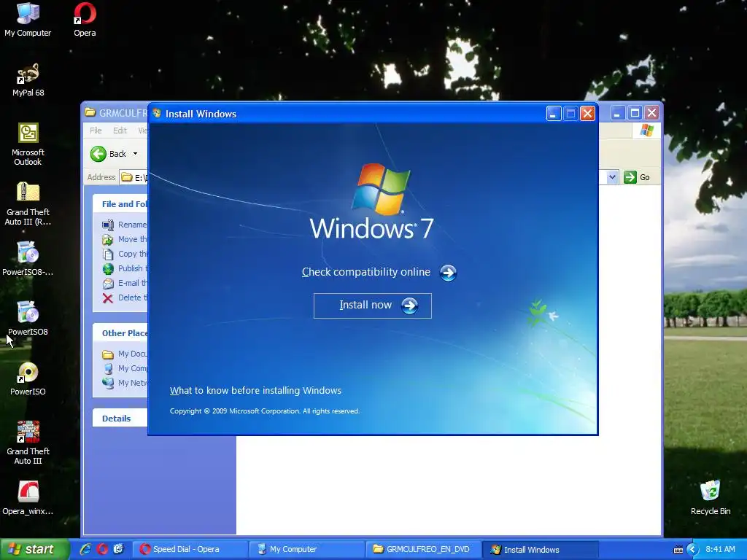Viewport: 747px width, 560px height.
Task: Select Opera_winx... installer icon
Action: click(28, 498)
